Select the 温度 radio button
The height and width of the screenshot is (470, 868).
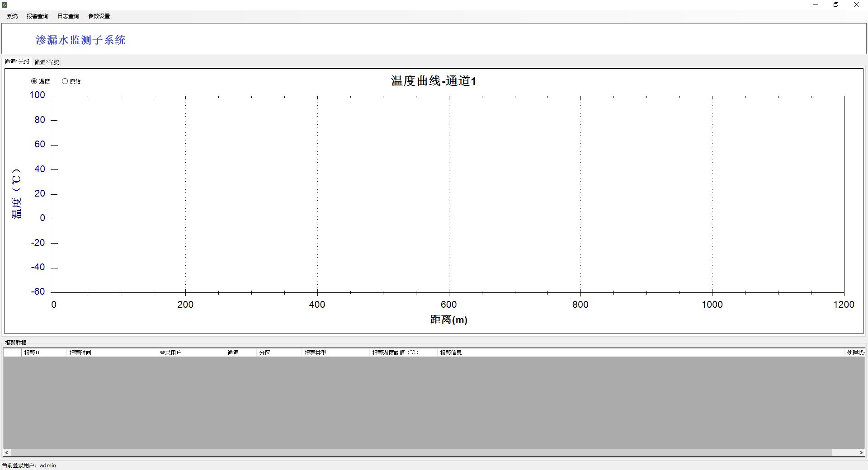pos(34,81)
